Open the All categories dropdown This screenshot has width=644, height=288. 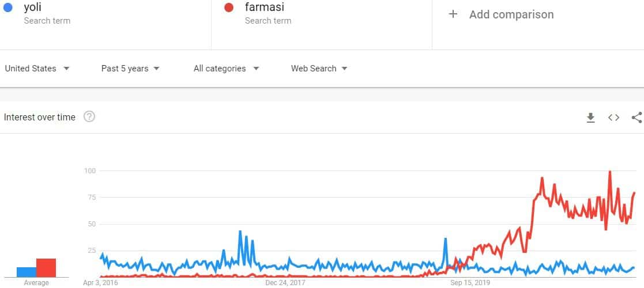(227, 69)
